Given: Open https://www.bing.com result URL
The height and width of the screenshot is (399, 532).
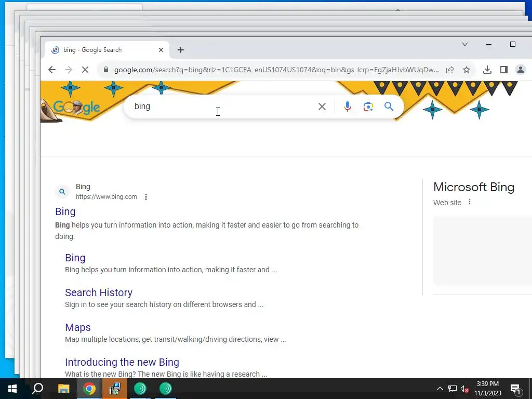Looking at the screenshot, I should [106, 197].
